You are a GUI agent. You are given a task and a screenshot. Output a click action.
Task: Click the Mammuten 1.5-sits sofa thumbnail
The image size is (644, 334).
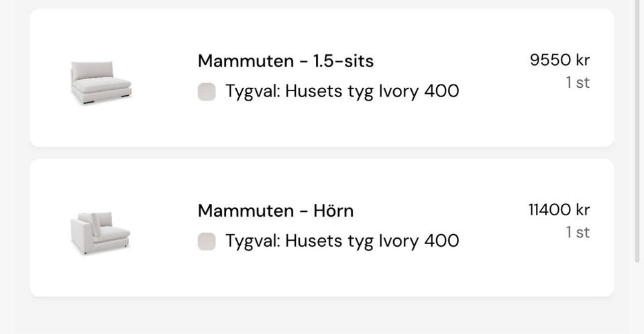101,82
